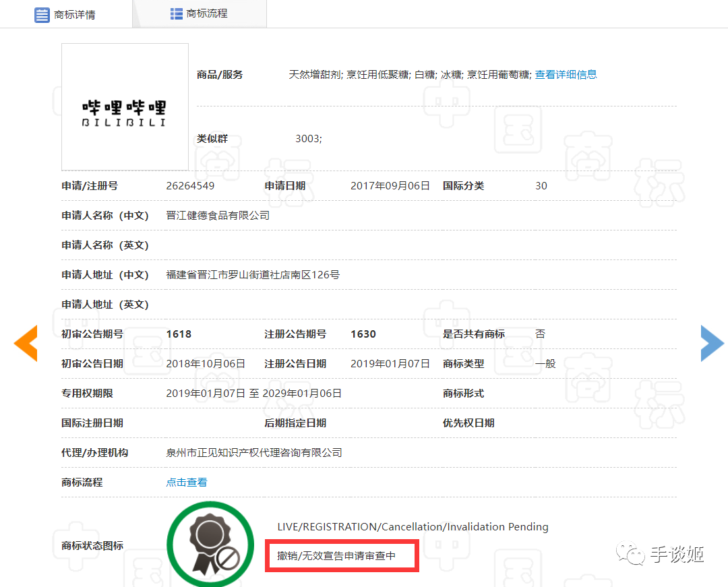Select the address 福建省晋江市罗山街道社店南区126号
This screenshot has height=587, width=728.
pos(253,275)
